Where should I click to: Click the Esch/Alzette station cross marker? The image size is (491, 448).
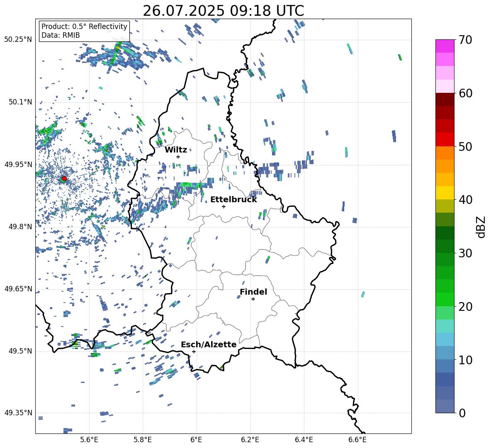[x=194, y=351]
